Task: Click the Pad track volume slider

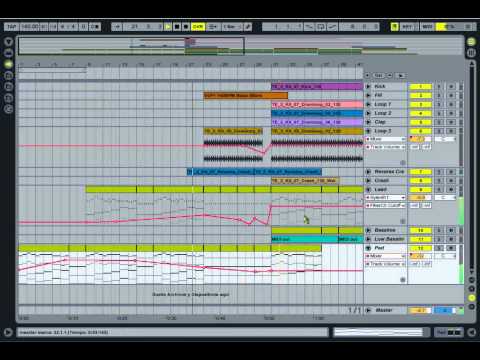Action: point(420,256)
